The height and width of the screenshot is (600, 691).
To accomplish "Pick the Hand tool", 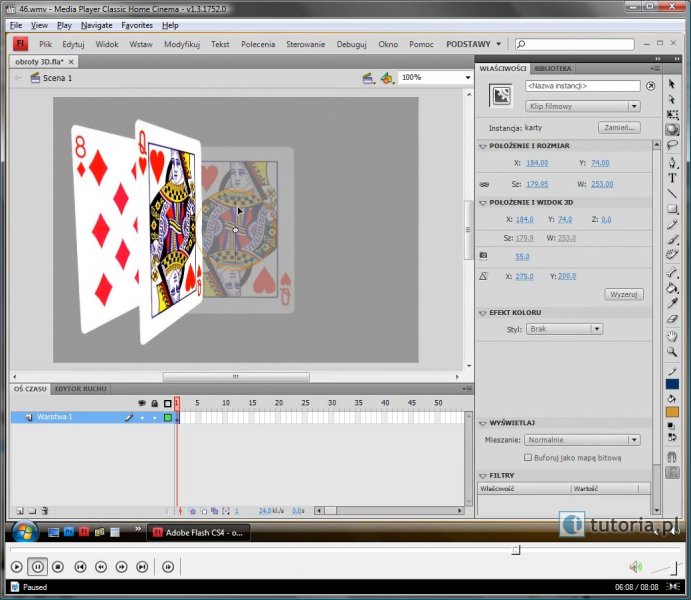I will click(672, 336).
